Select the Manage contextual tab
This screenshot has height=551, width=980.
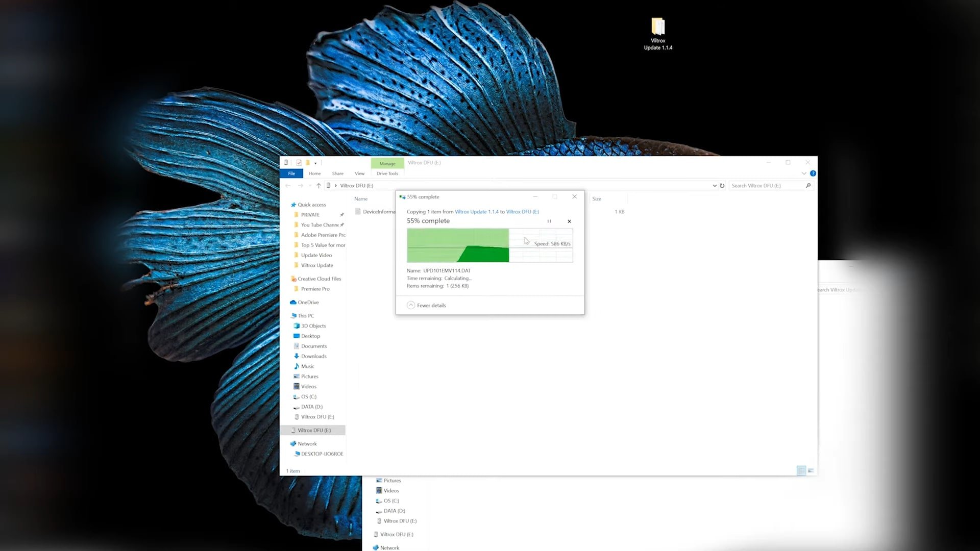pyautogui.click(x=387, y=163)
